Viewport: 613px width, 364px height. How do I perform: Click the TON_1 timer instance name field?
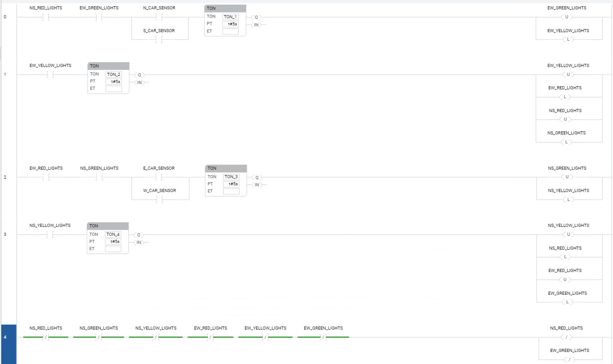click(230, 17)
